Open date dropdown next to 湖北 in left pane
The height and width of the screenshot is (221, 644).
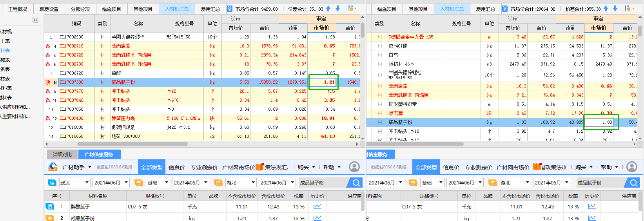pos(277,183)
